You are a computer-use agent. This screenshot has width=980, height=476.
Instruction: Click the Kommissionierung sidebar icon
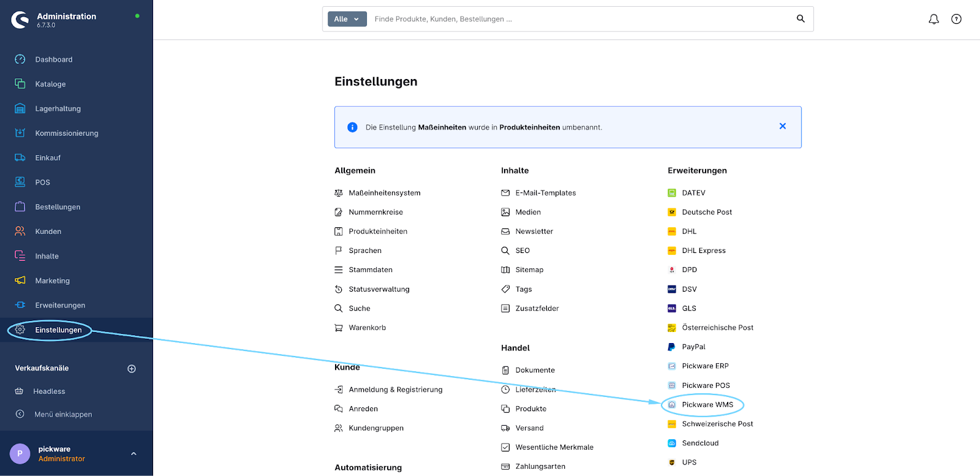tap(20, 133)
